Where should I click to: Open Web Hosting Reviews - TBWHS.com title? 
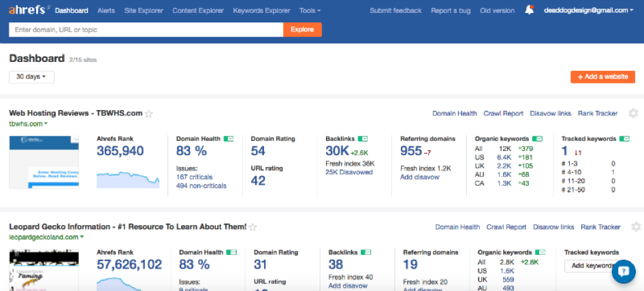[x=76, y=114]
